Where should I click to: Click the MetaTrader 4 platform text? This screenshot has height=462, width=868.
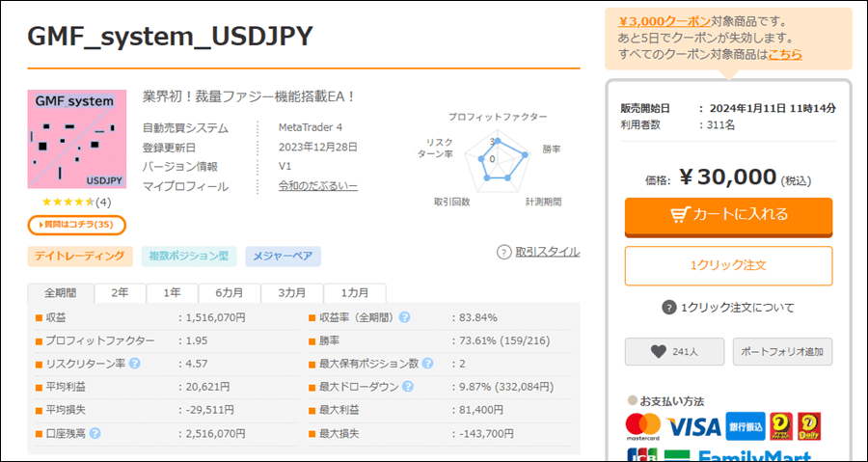[311, 127]
